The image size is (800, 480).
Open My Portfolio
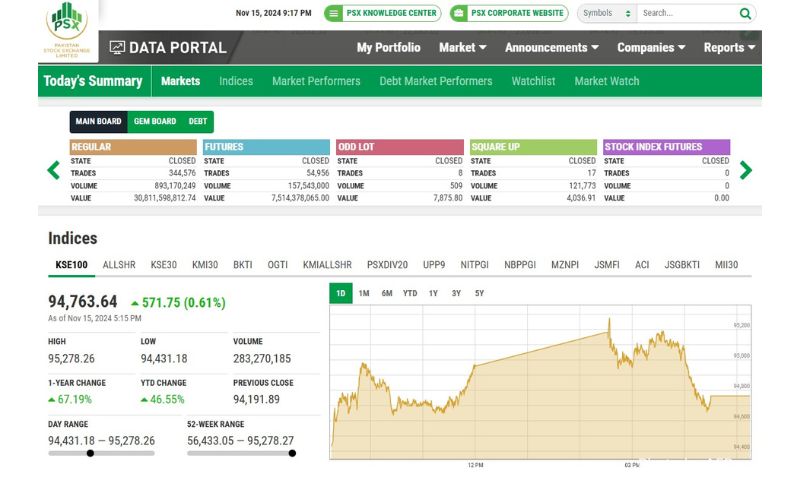388,47
